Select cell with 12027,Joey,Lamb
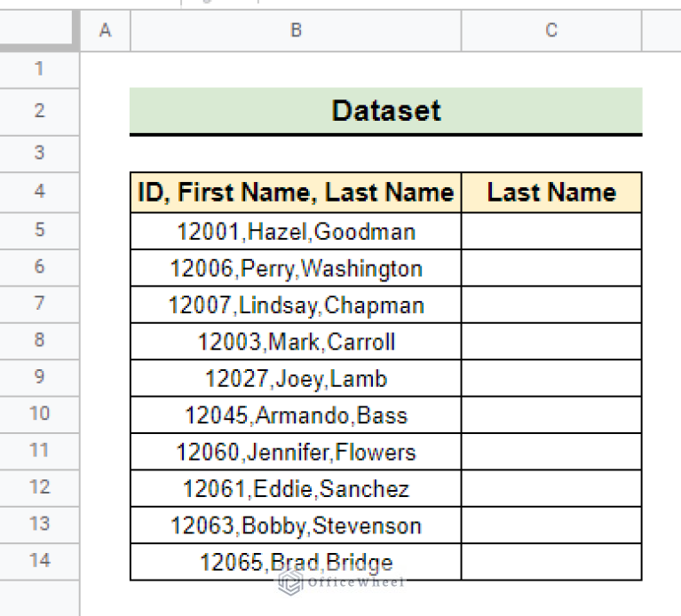The width and height of the screenshot is (681, 616). [x=296, y=379]
